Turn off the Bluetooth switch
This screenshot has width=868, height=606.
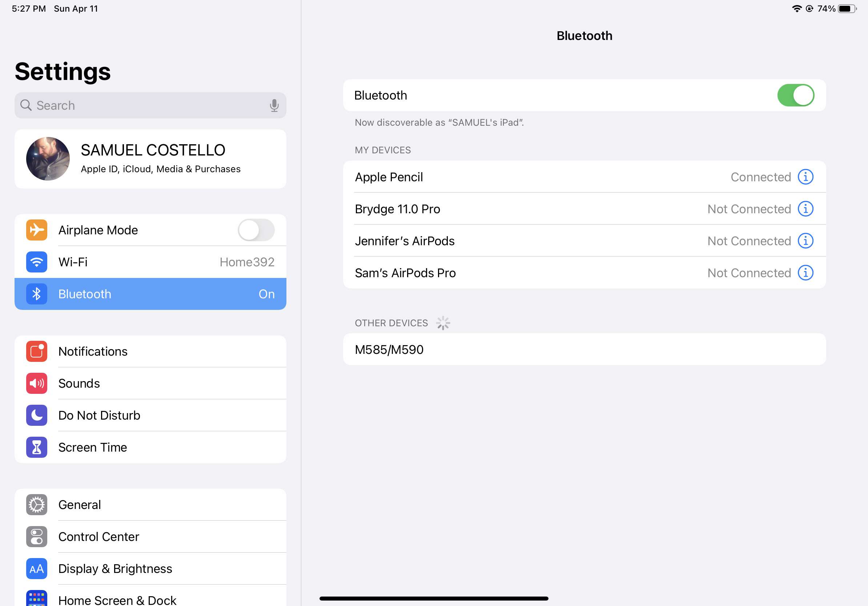[x=796, y=95]
